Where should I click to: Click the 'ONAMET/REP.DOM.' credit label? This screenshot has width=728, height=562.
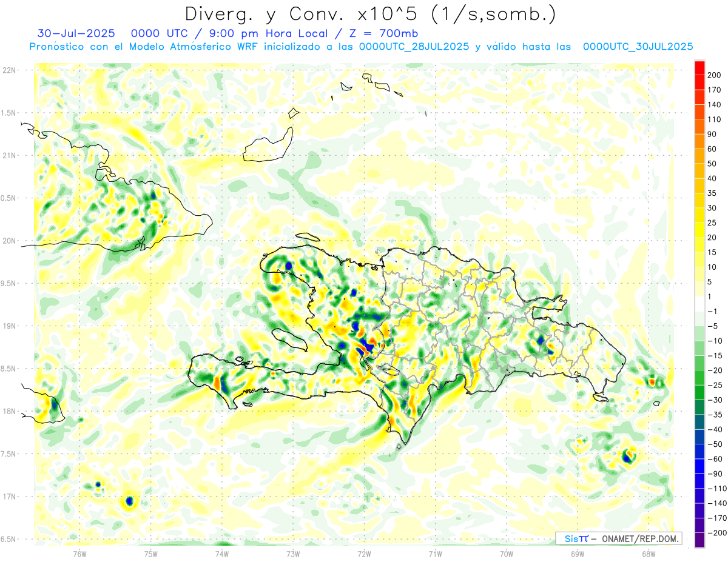(x=641, y=538)
